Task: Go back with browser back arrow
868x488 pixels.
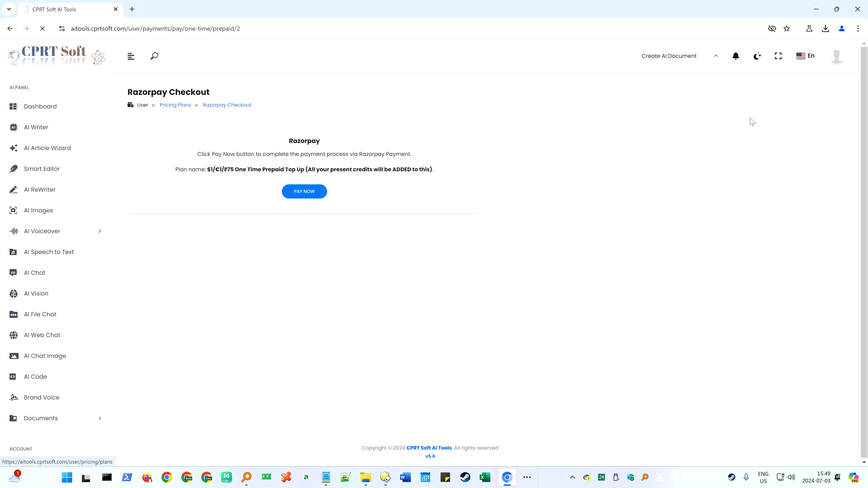Action: [x=10, y=29]
